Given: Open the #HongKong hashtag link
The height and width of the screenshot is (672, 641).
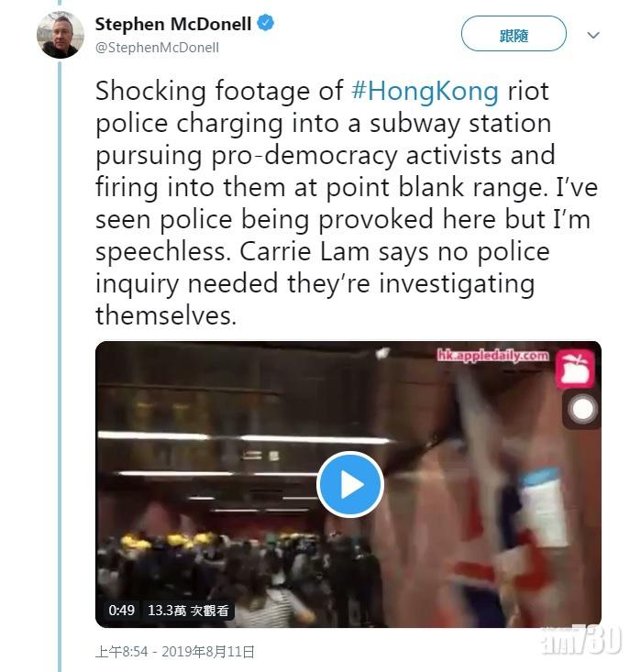Looking at the screenshot, I should (425, 91).
